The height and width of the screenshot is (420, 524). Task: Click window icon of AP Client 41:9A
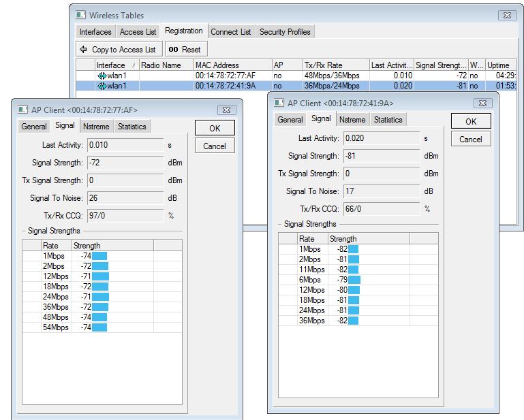[279, 103]
